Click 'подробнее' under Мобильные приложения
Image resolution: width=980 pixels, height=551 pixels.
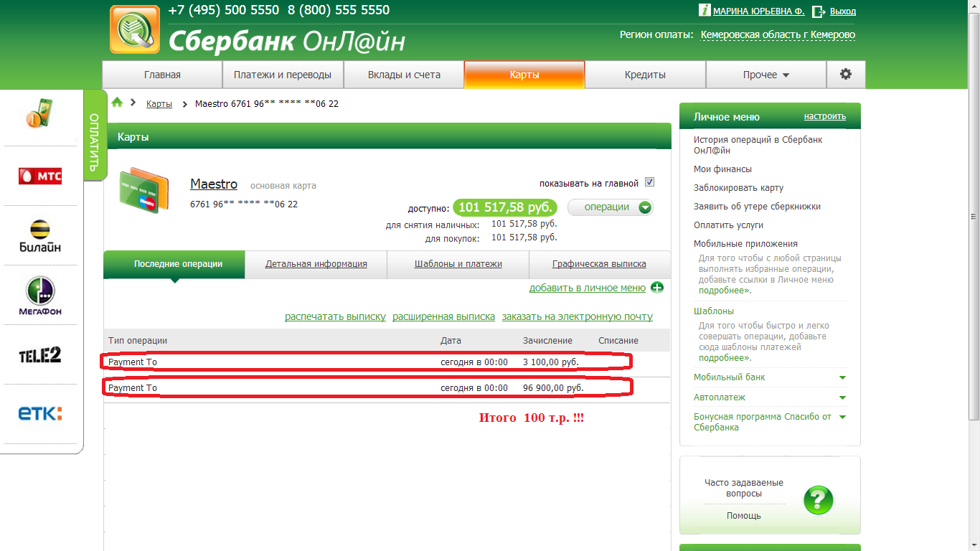pyautogui.click(x=724, y=291)
